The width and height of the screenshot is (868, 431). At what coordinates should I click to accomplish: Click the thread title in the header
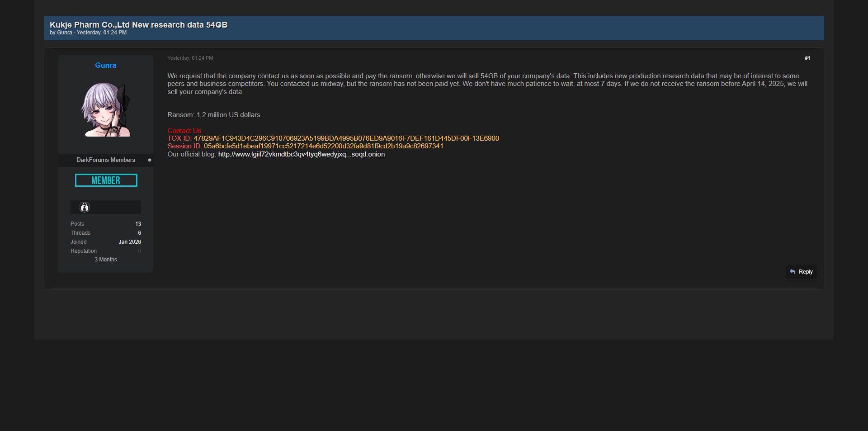[138, 25]
